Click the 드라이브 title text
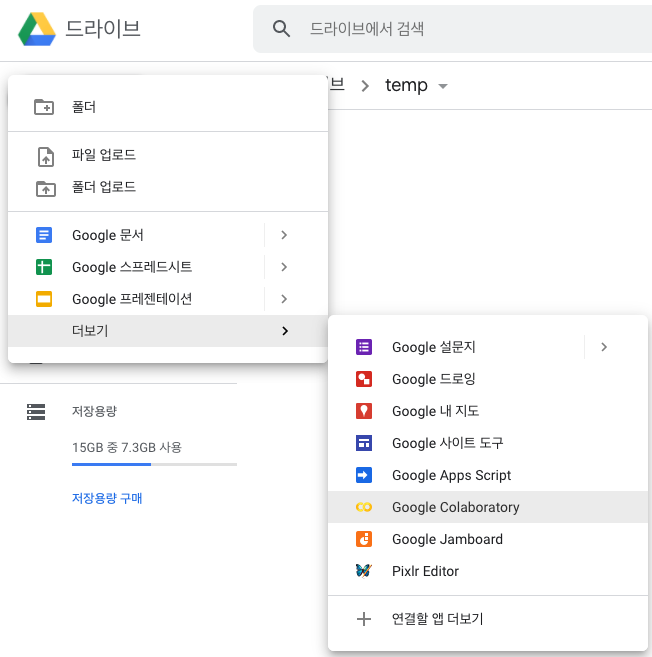 103,29
